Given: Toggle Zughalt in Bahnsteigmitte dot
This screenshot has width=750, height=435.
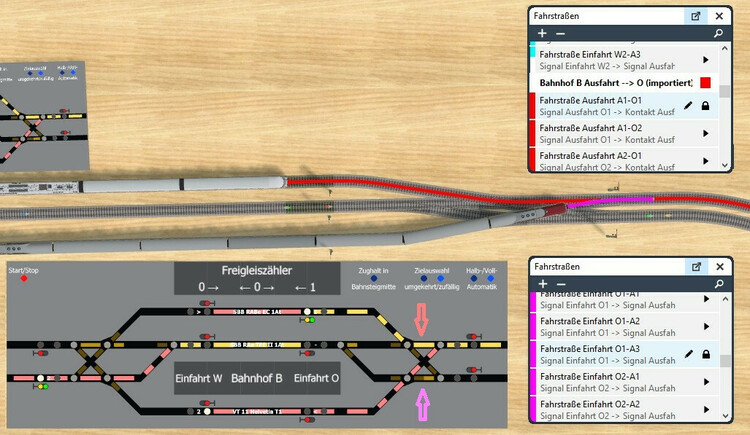Looking at the screenshot, I should (374, 279).
